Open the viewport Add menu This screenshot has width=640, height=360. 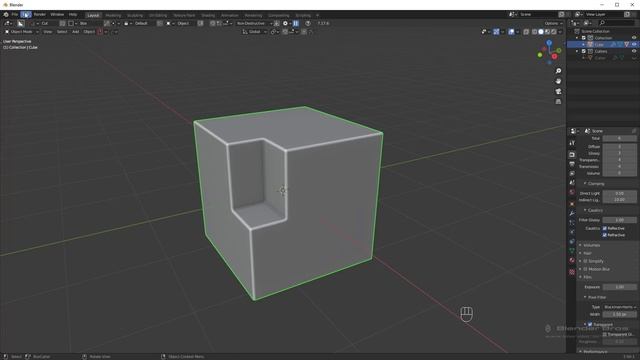75,31
